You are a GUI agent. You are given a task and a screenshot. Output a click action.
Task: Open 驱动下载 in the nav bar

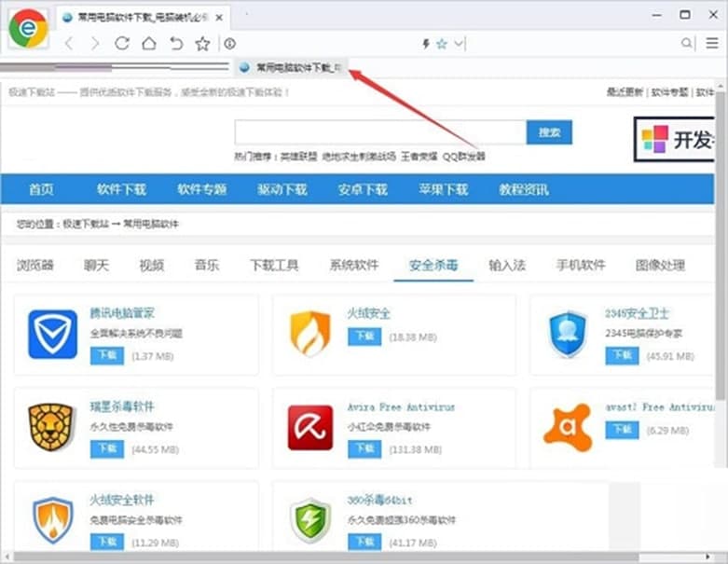[x=282, y=189]
